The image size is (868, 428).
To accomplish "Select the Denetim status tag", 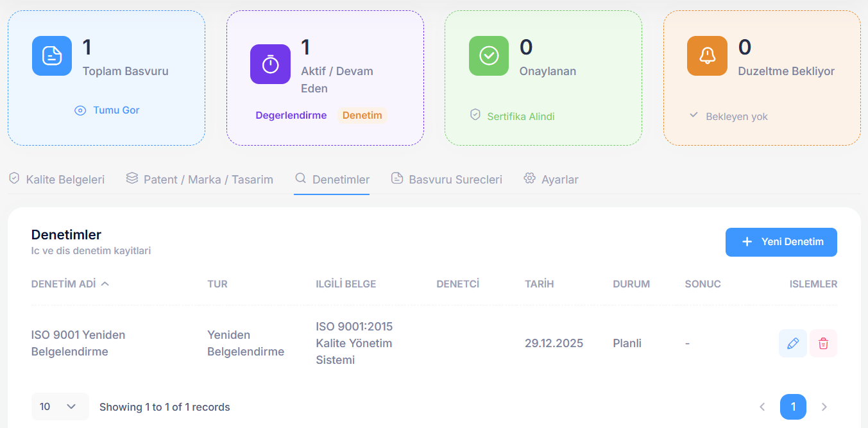I will [x=362, y=116].
